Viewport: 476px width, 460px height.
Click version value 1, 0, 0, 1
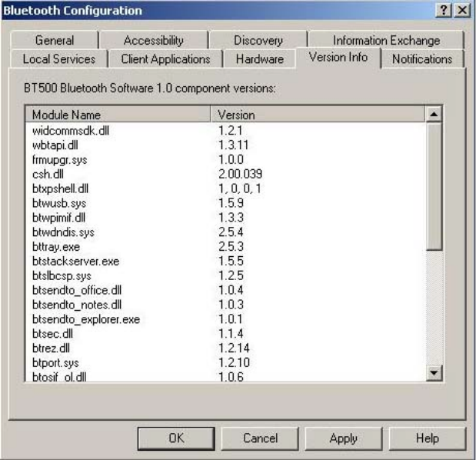[x=239, y=188]
